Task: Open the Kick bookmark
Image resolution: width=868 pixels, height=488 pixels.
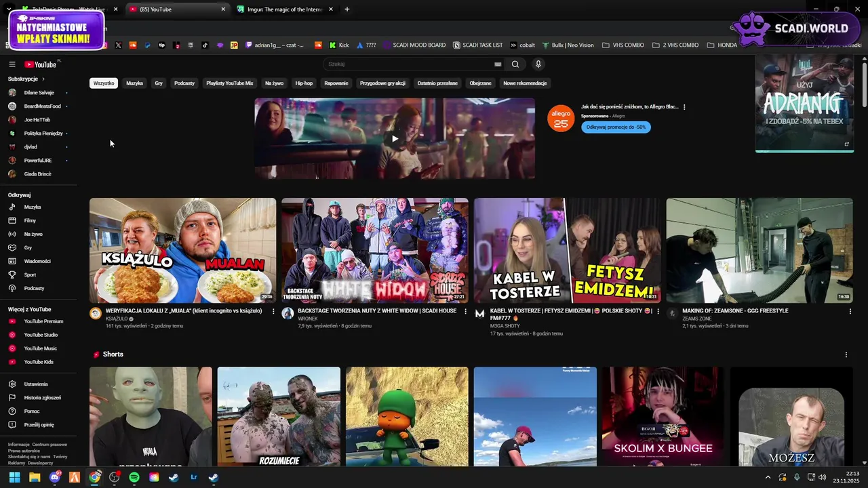Action: coord(339,45)
